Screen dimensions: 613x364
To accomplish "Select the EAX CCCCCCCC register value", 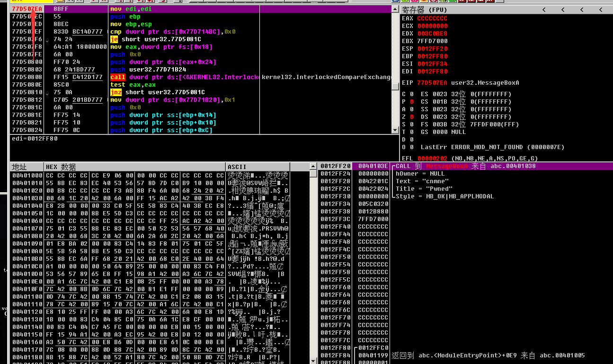I will click(x=432, y=18).
